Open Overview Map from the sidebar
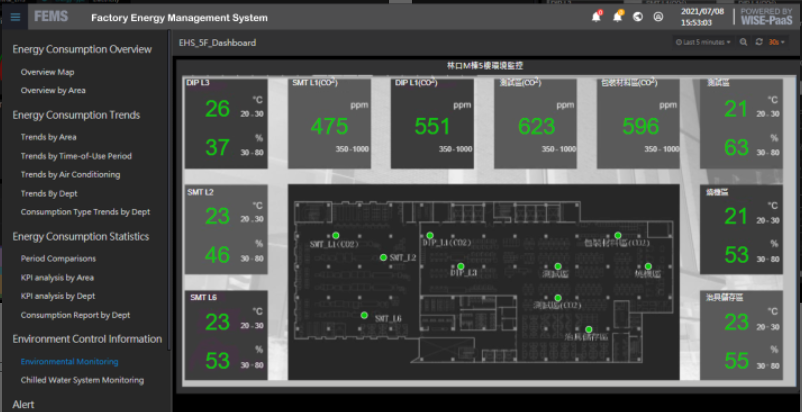Image resolution: width=802 pixels, height=412 pixels. point(47,72)
